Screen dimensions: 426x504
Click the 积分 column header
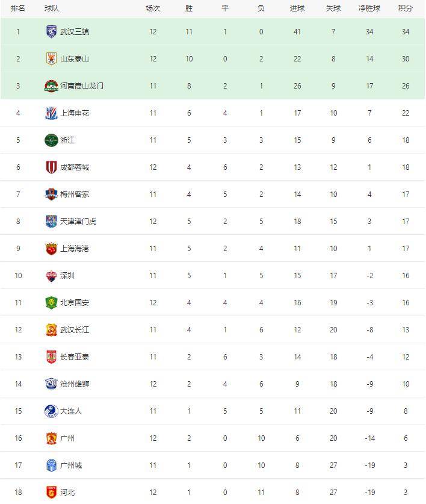coord(406,8)
